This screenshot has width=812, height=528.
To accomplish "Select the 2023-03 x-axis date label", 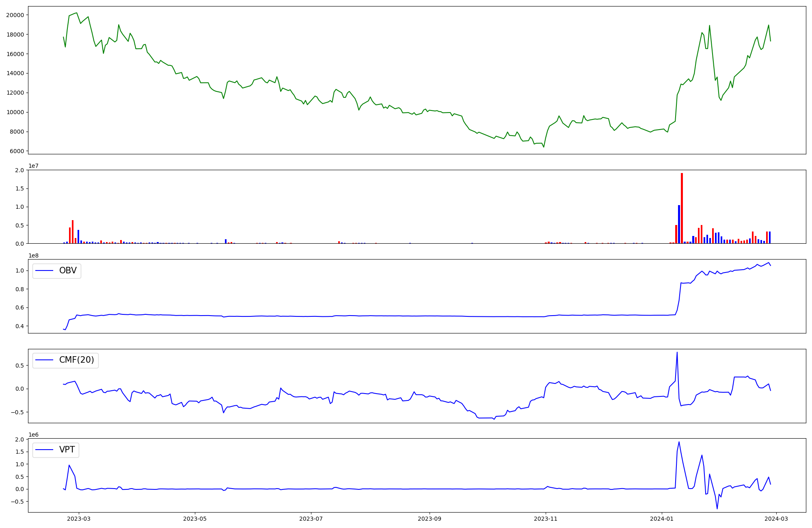I will coord(79,519).
